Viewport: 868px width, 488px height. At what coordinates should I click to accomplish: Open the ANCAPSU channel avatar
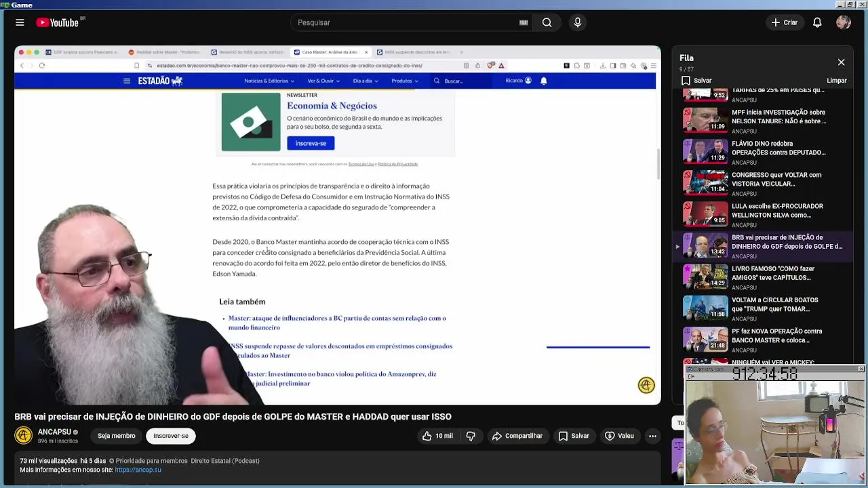(x=24, y=435)
